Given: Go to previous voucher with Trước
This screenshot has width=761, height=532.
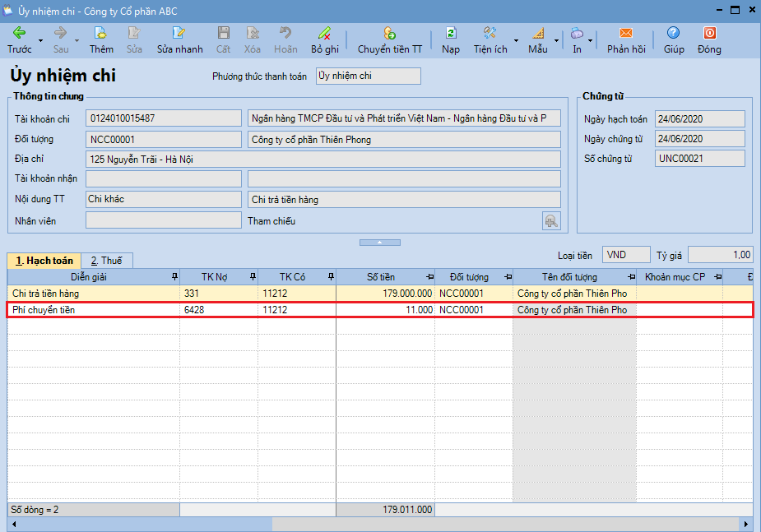Looking at the screenshot, I should pyautogui.click(x=19, y=39).
